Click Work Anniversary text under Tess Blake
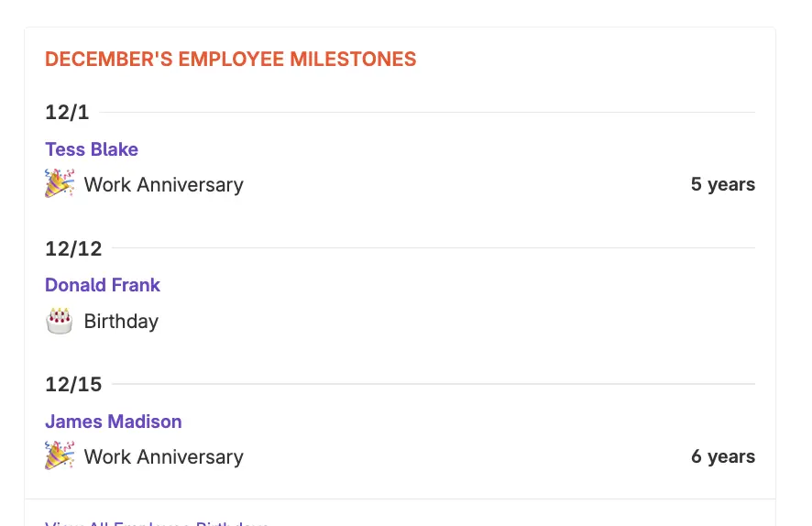This screenshot has height=526, width=812. pos(164,185)
